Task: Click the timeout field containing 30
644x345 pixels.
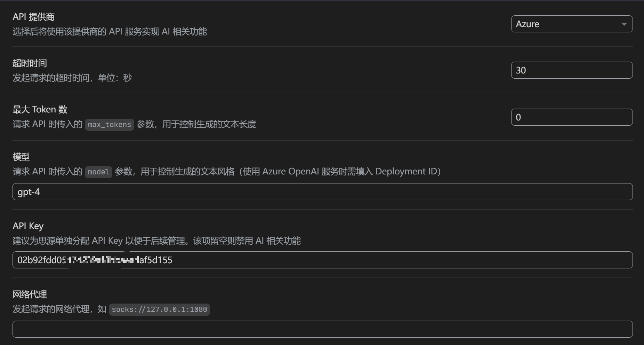Action: click(x=571, y=70)
